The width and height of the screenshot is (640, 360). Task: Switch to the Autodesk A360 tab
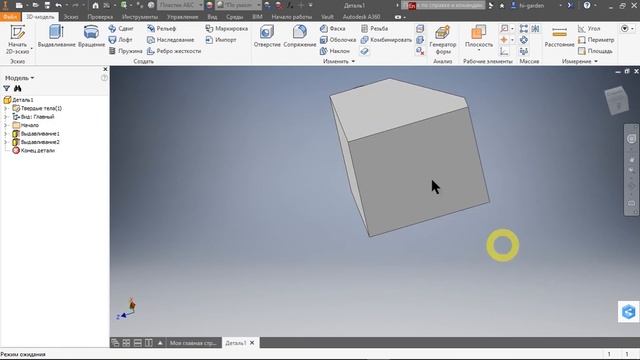pyautogui.click(x=361, y=17)
